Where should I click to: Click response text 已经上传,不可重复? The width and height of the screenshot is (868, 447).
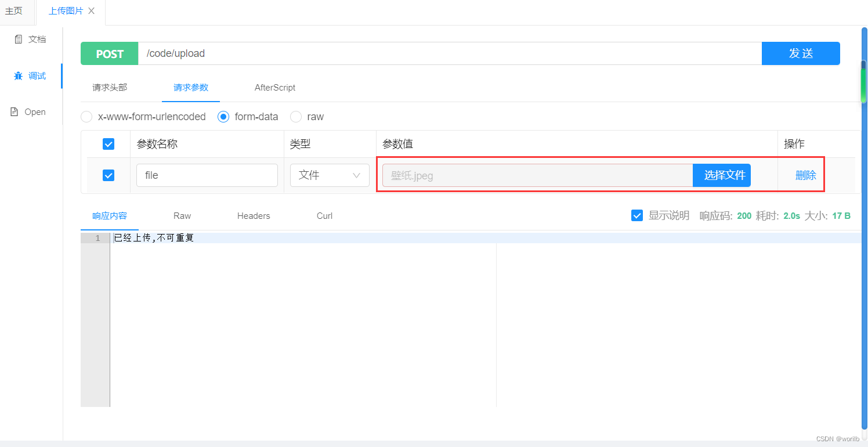coord(154,238)
